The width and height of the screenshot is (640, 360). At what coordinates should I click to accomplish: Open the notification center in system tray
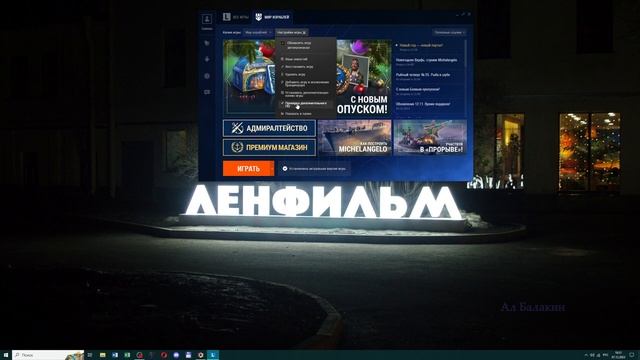coord(631,355)
